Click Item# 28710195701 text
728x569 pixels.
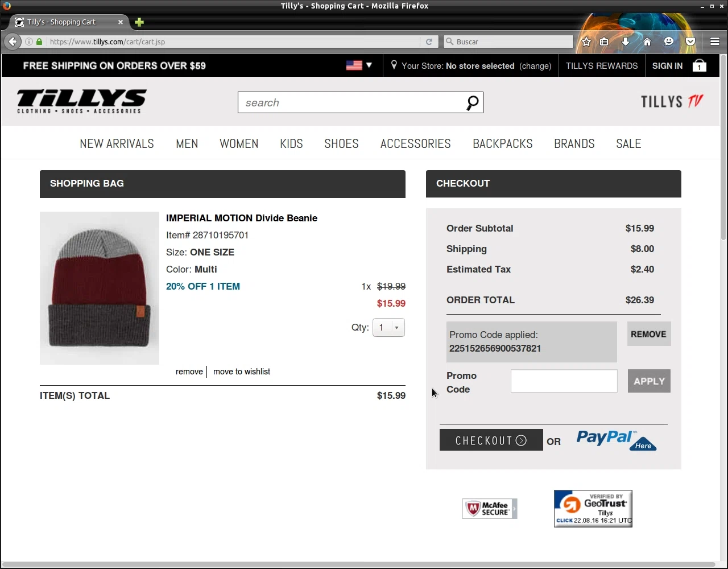click(x=207, y=235)
